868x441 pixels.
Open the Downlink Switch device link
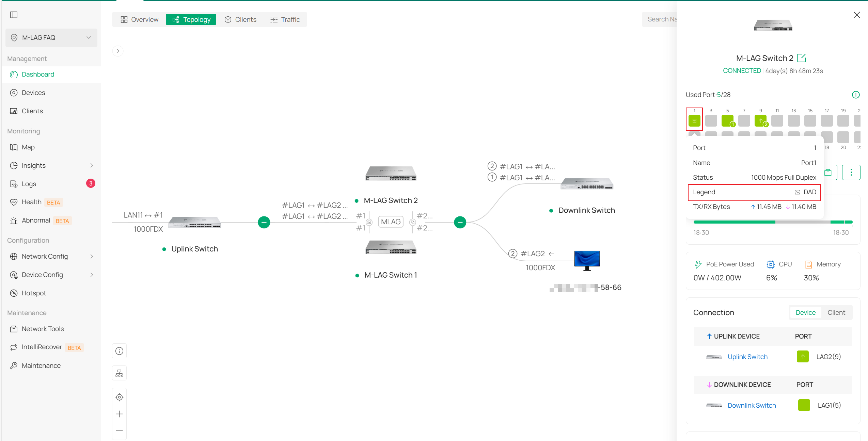pos(752,405)
